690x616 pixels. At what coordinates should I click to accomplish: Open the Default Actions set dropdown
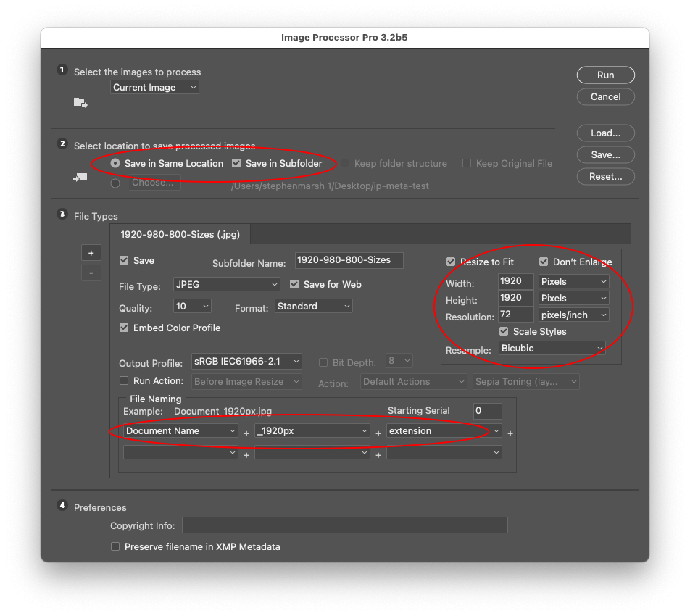(414, 381)
